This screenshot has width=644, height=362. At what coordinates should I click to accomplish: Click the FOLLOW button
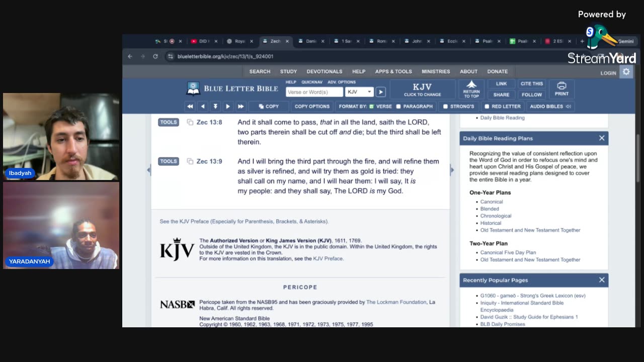click(x=532, y=95)
